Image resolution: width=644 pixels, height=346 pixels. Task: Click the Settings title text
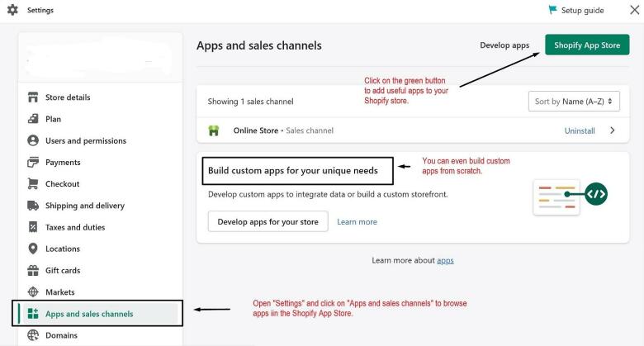40,10
